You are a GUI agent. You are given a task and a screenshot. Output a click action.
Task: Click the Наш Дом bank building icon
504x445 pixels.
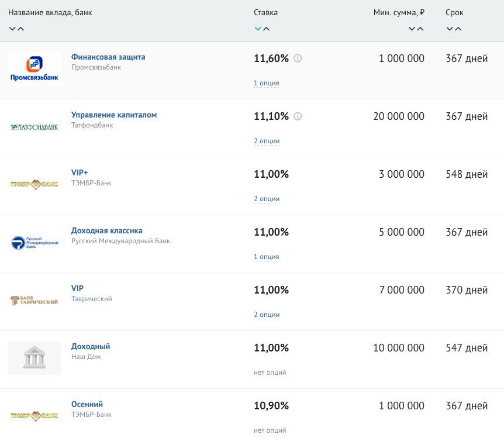click(x=34, y=358)
